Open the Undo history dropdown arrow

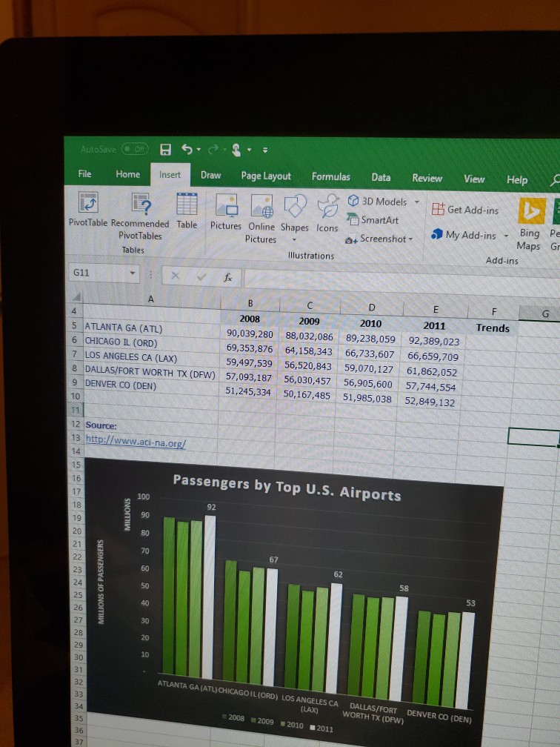tap(198, 150)
